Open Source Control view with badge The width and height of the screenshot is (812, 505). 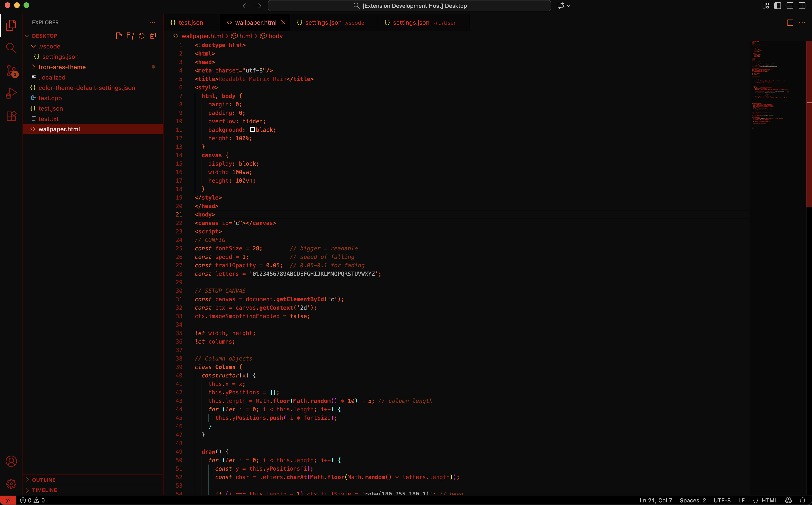pyautogui.click(x=11, y=71)
